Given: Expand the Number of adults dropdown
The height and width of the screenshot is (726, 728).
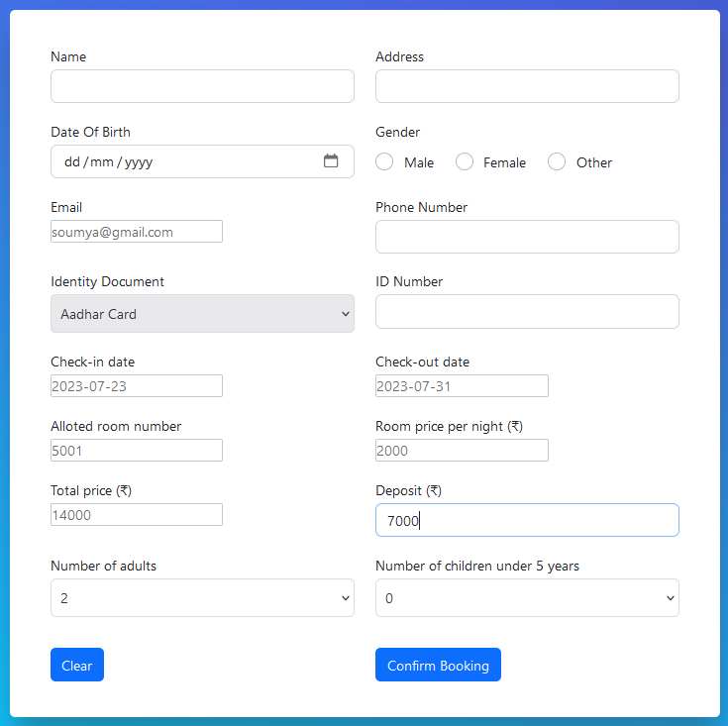Looking at the screenshot, I should [x=202, y=598].
